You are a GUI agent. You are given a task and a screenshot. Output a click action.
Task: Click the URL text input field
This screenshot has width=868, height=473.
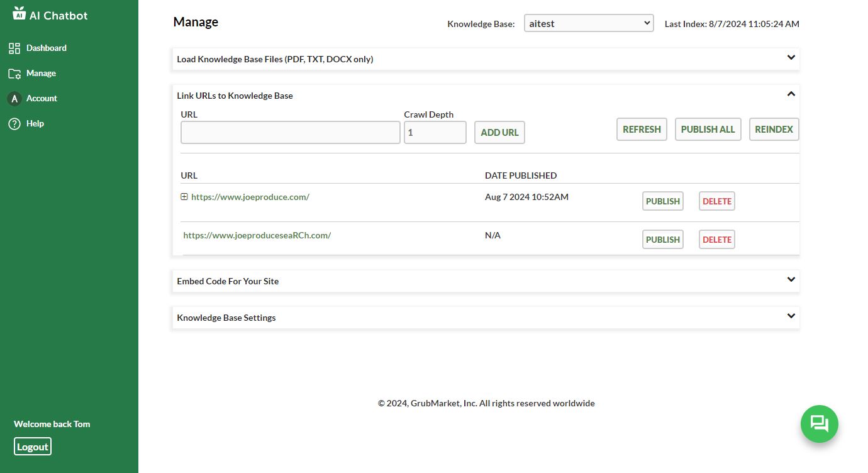point(290,133)
